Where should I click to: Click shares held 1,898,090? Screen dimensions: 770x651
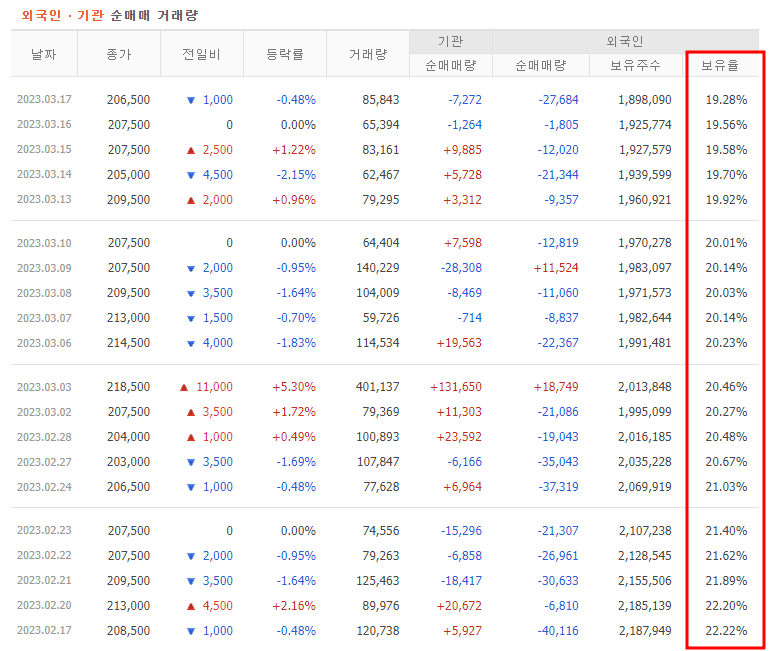coord(645,100)
